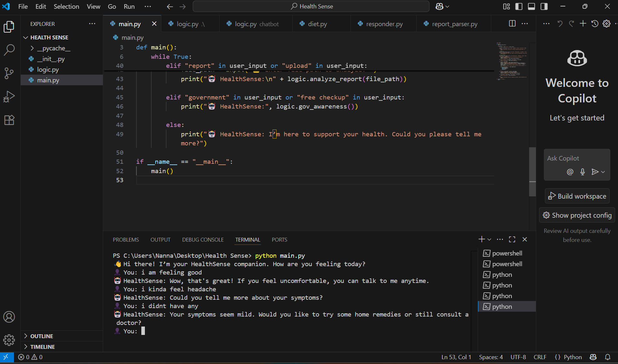Viewport: 618px width, 364px height.
Task: Click the Build workspace button
Action: tap(577, 196)
